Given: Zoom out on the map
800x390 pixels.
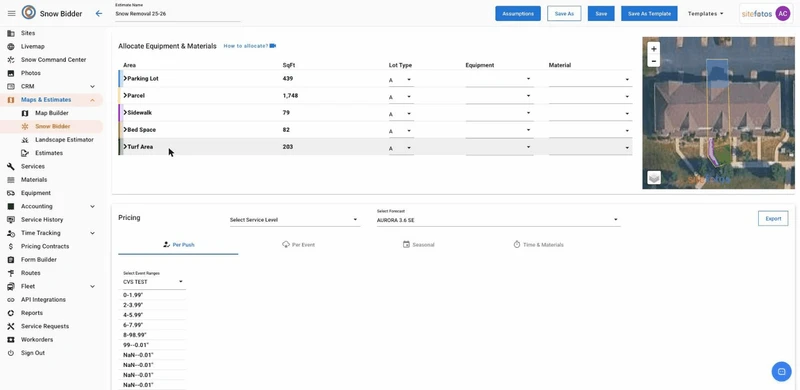Looking at the screenshot, I should click(654, 61).
